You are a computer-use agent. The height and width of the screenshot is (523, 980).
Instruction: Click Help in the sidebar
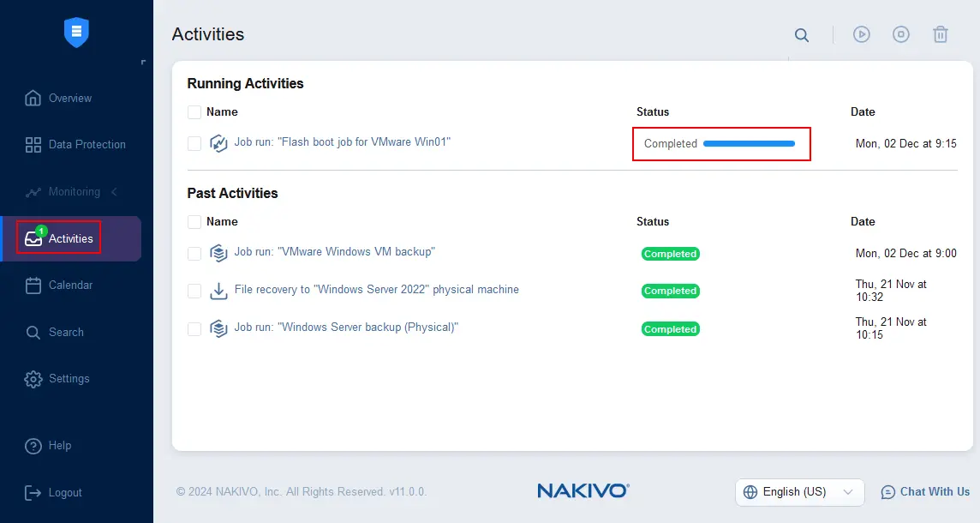tap(60, 446)
